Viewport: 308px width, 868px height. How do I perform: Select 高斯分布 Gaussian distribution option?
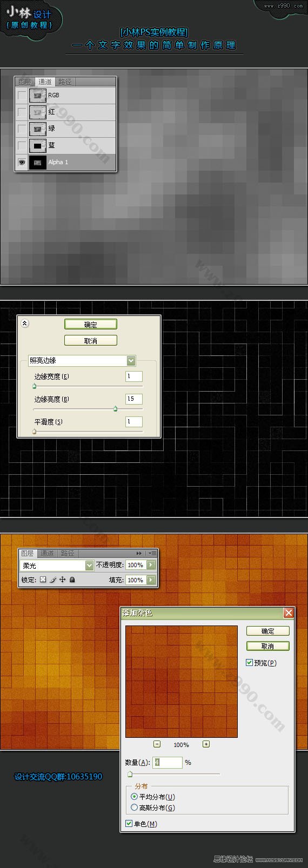pos(134,808)
